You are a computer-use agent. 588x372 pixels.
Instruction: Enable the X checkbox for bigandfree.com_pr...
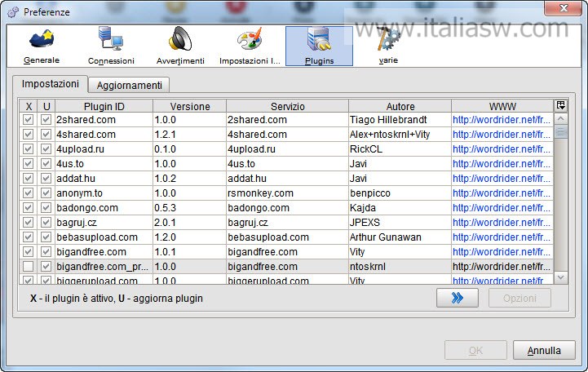click(28, 266)
